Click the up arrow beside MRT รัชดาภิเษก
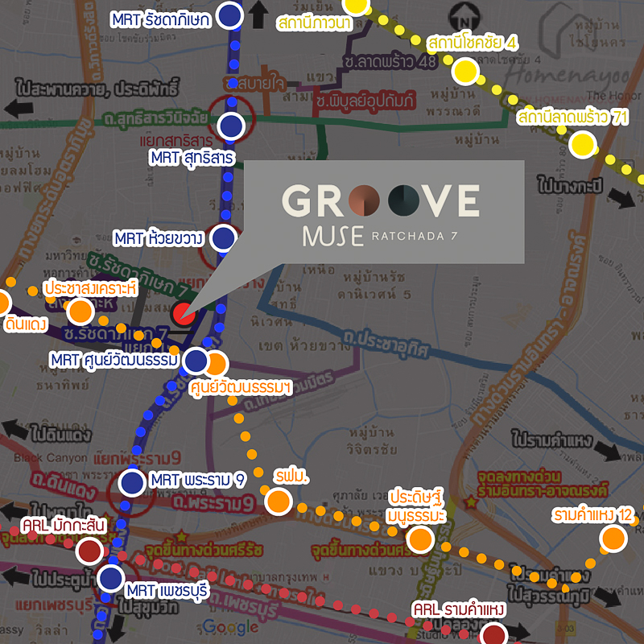This screenshot has height=644, width=644. click(258, 14)
